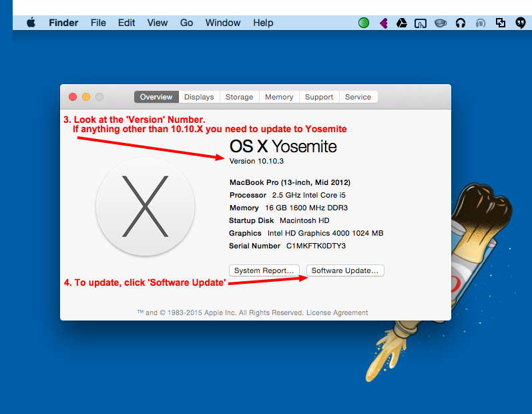Image resolution: width=532 pixels, height=414 pixels.
Task: Open the View menu
Action: 158,23
